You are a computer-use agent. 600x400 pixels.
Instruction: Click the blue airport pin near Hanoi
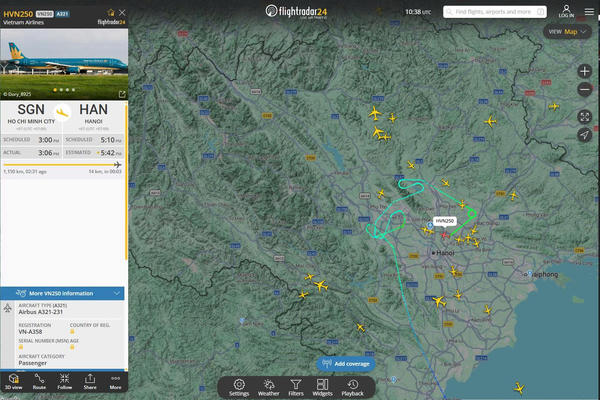click(430, 225)
